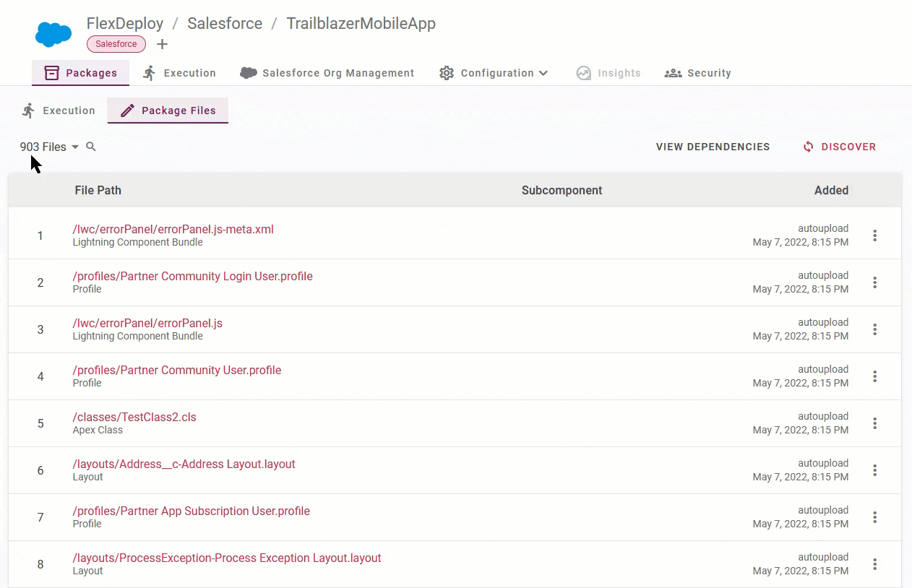This screenshot has width=912, height=588.
Task: Click the DISCOVER refresh icon
Action: click(x=809, y=147)
